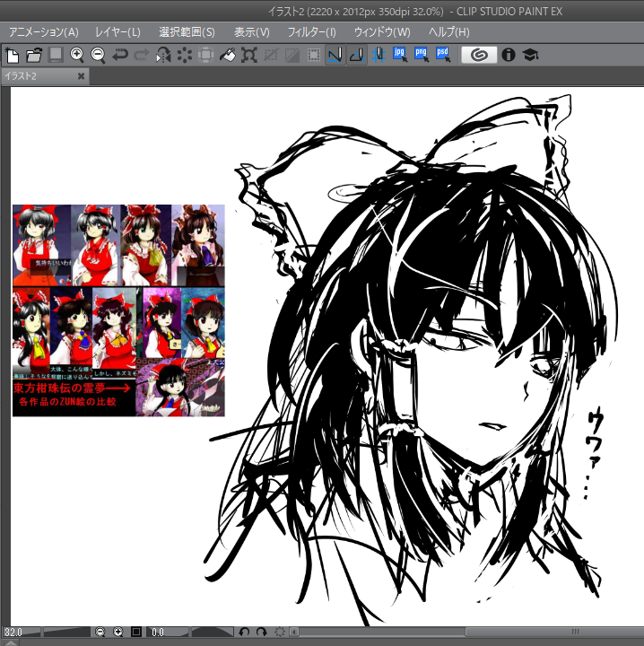Toggle the snap to ruler icon
The width and height of the screenshot is (644, 646).
point(335,56)
